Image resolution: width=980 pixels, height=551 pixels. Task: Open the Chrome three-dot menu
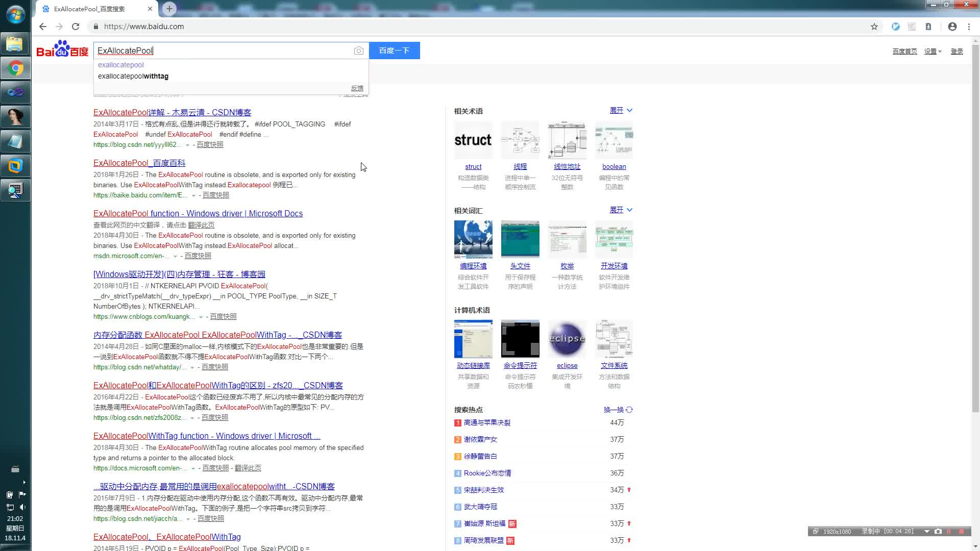click(x=969, y=27)
